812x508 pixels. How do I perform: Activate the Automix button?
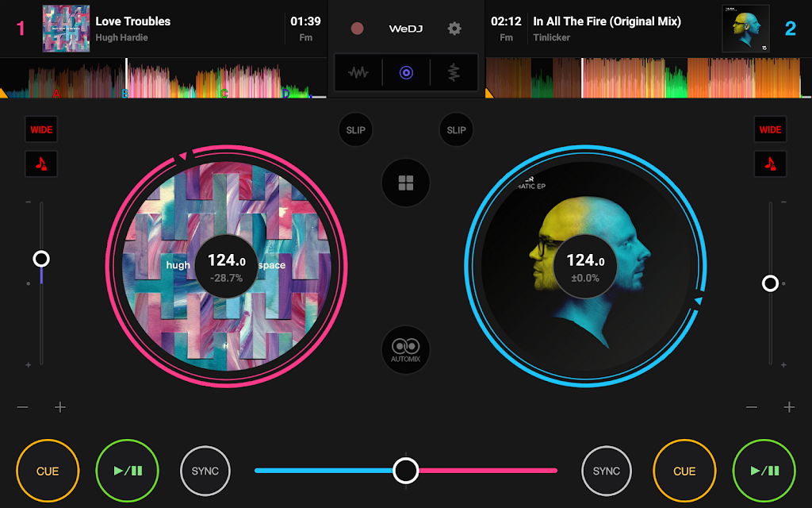[406, 349]
